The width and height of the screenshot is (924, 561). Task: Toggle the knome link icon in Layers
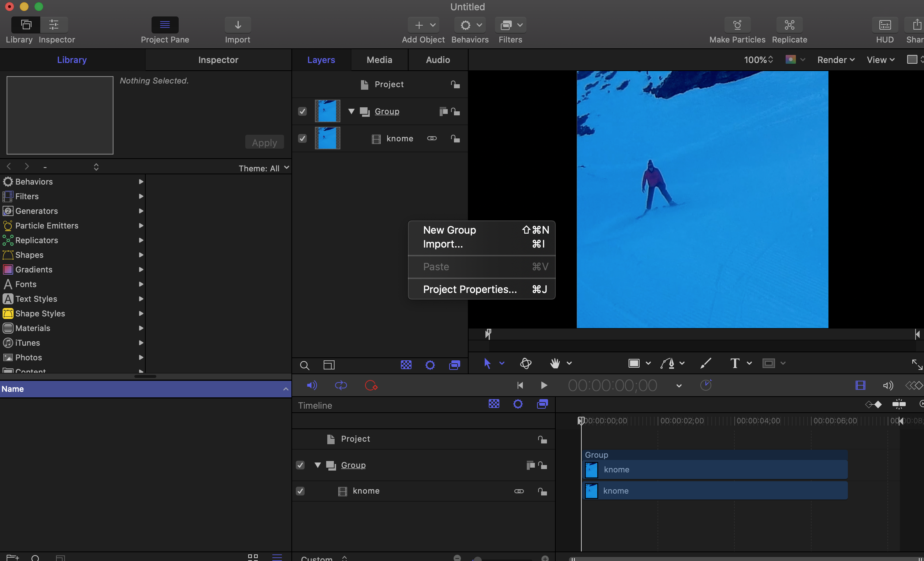[x=432, y=138]
